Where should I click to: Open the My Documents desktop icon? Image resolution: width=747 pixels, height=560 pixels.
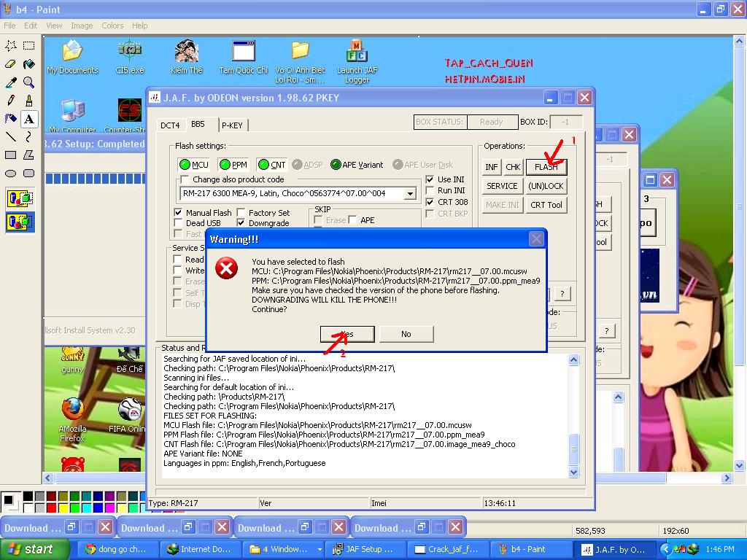[x=72, y=57]
